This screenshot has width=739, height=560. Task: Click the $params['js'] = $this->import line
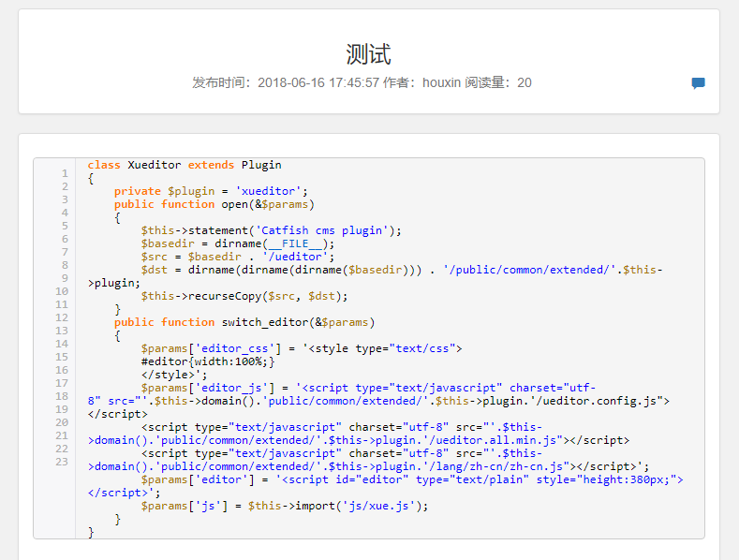(x=284, y=506)
